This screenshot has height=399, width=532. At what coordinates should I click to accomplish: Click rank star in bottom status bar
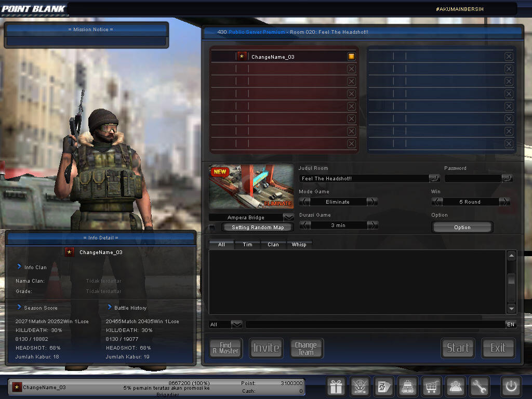[17, 387]
